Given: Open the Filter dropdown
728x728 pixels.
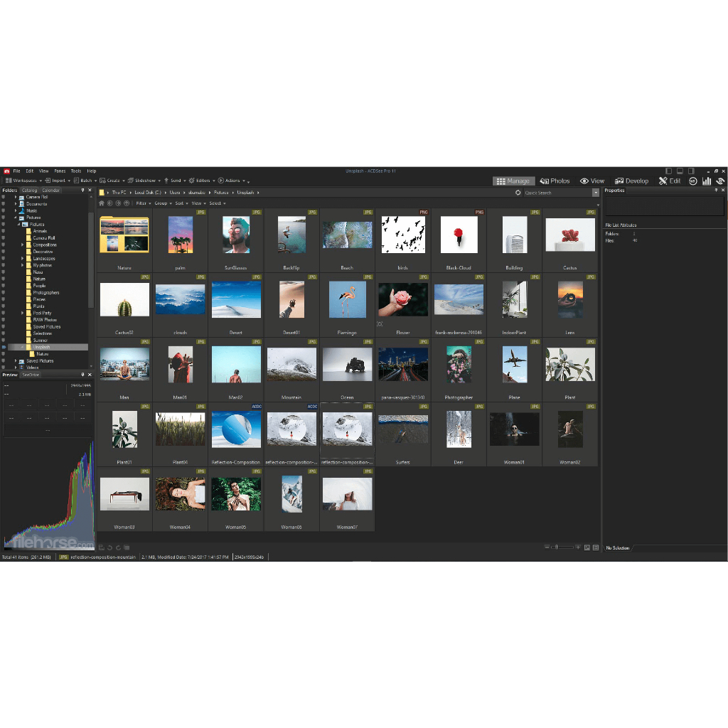Looking at the screenshot, I should (x=142, y=203).
